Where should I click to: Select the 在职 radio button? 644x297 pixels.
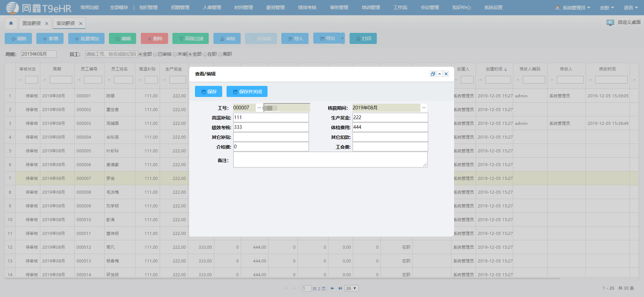[x=205, y=54]
